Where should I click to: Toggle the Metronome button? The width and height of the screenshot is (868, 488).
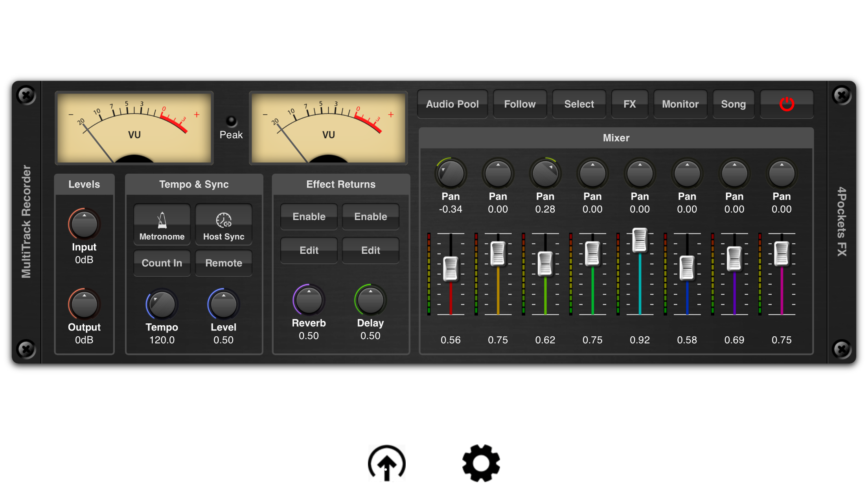(162, 225)
